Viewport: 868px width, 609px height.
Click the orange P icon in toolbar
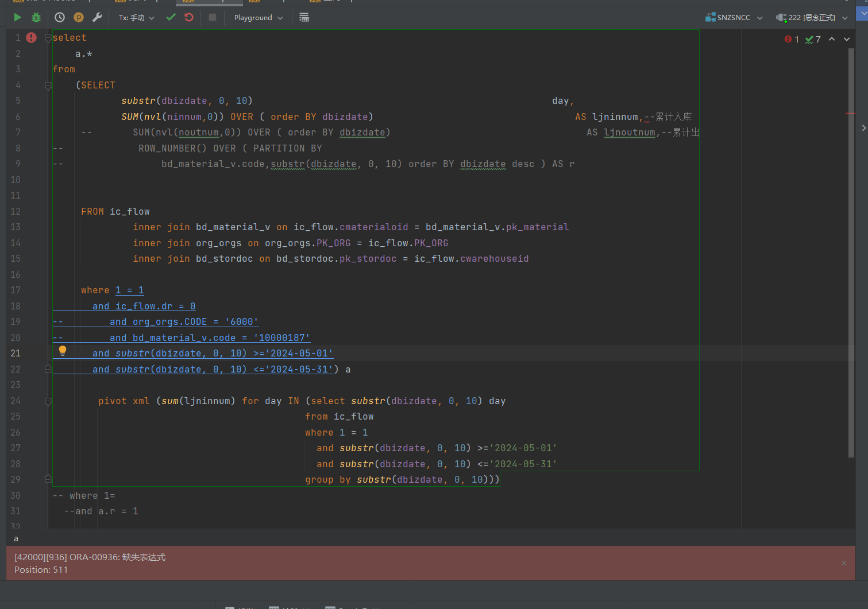click(79, 17)
